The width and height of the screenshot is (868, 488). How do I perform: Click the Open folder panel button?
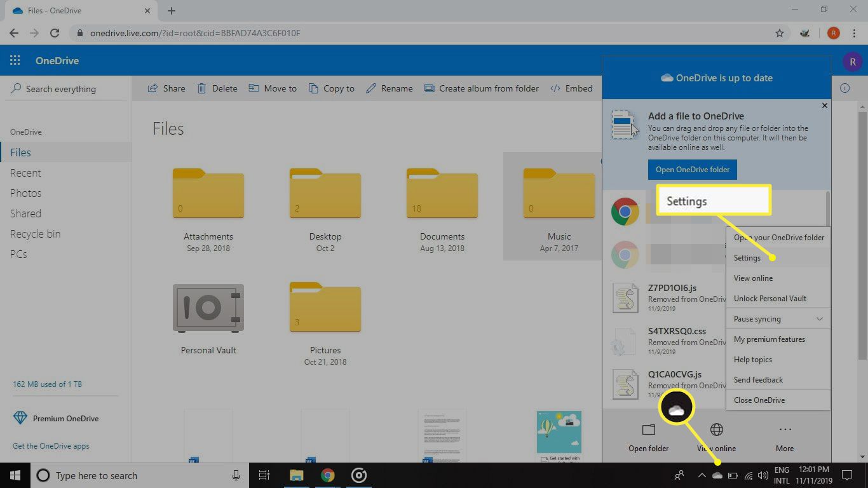[648, 437]
